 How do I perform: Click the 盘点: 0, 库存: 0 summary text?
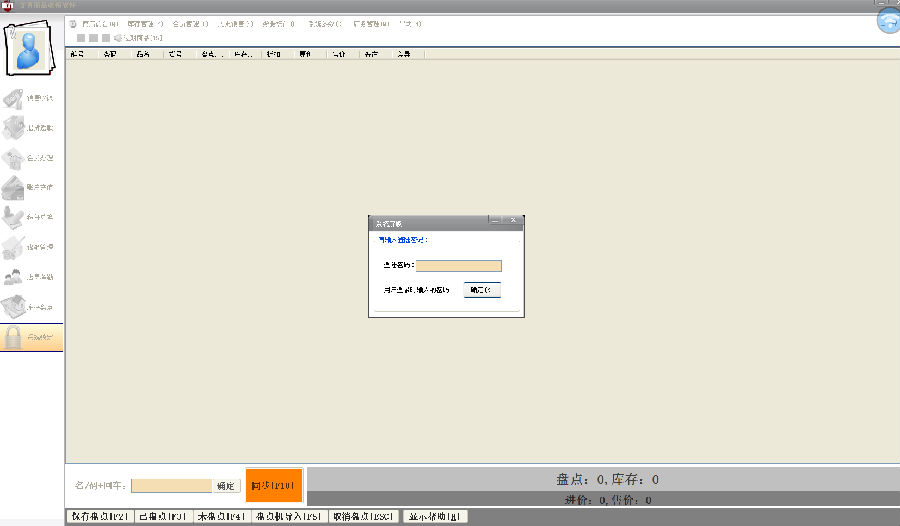(x=607, y=479)
